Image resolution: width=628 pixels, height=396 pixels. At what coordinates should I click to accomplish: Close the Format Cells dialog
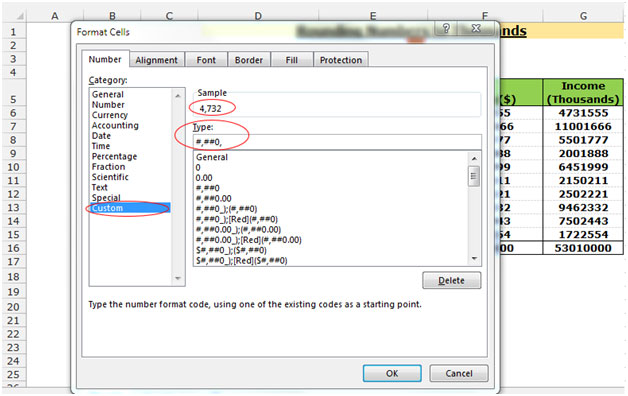(x=475, y=28)
